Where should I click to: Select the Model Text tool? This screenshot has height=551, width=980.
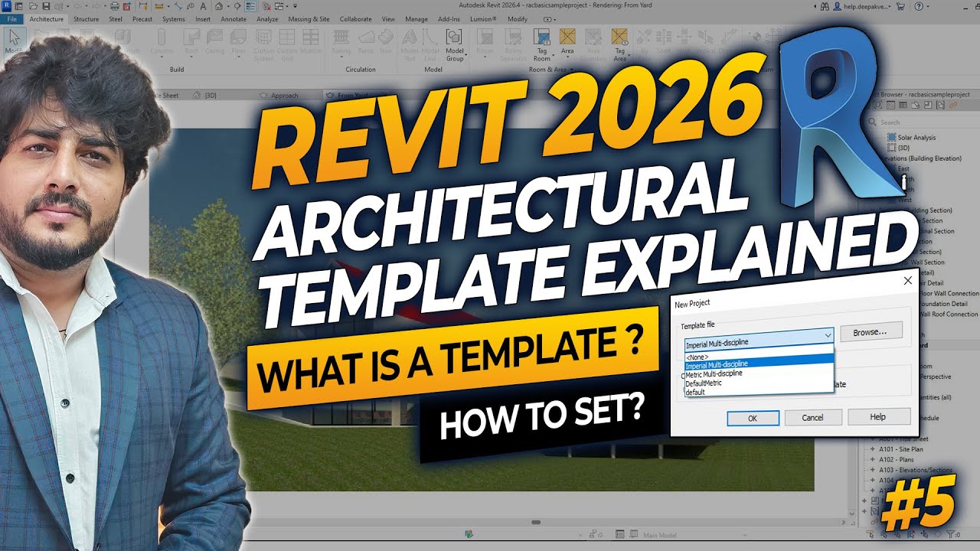[x=410, y=44]
